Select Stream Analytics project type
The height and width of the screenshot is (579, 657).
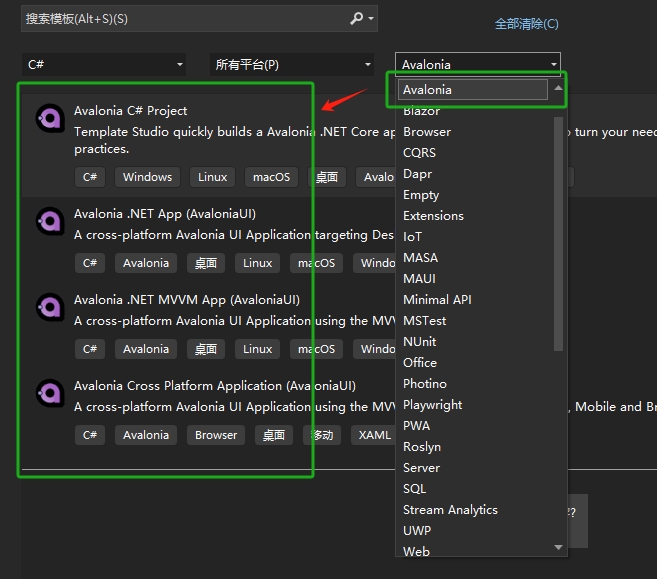pyautogui.click(x=450, y=509)
